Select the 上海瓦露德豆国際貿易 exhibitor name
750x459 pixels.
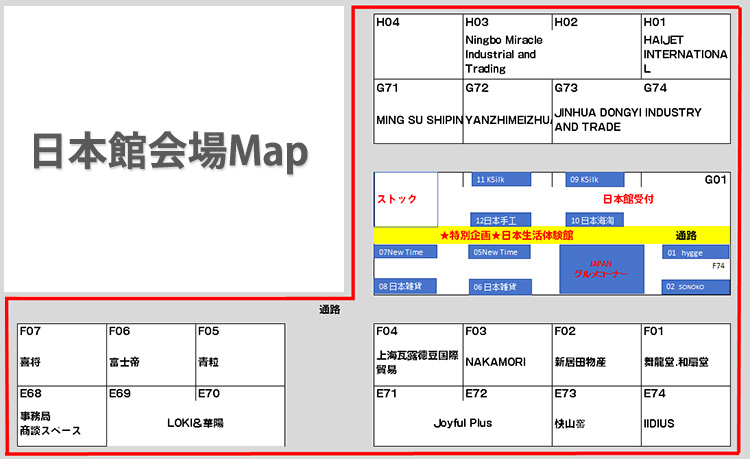click(418, 362)
